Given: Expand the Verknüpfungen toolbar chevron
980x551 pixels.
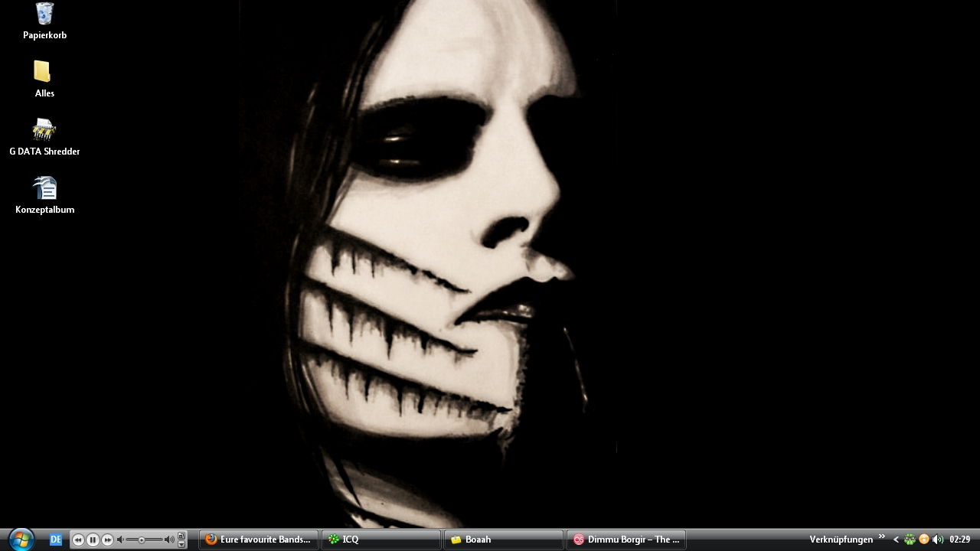Looking at the screenshot, I should pos(882,536).
